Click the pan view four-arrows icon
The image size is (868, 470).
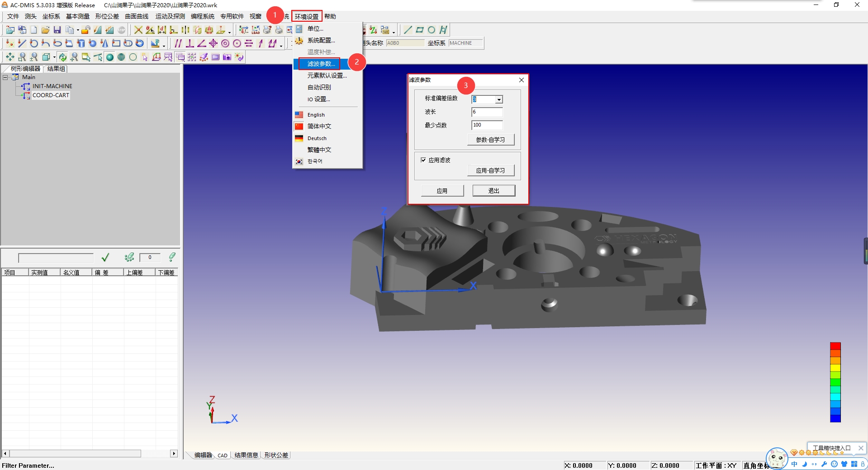(x=10, y=57)
